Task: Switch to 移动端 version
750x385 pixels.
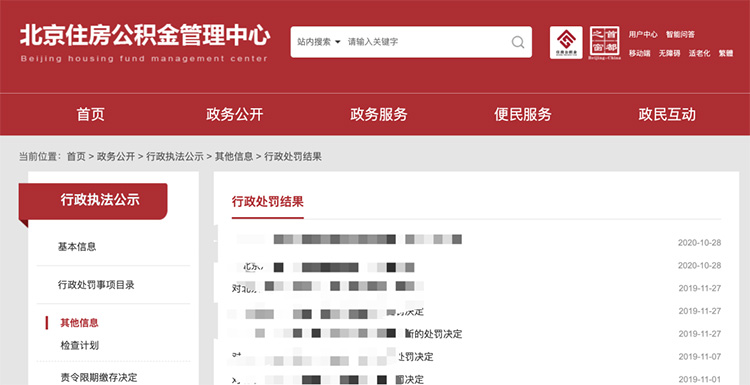Action: click(x=640, y=54)
